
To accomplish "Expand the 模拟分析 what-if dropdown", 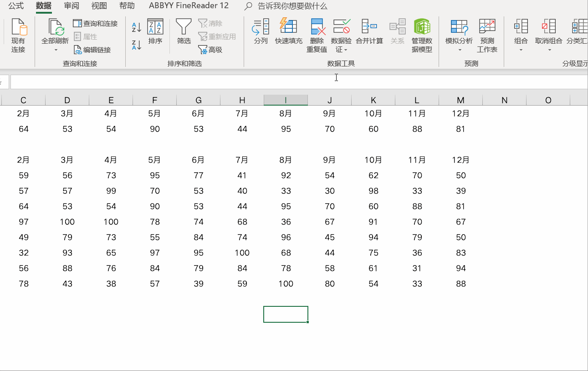I will [459, 50].
